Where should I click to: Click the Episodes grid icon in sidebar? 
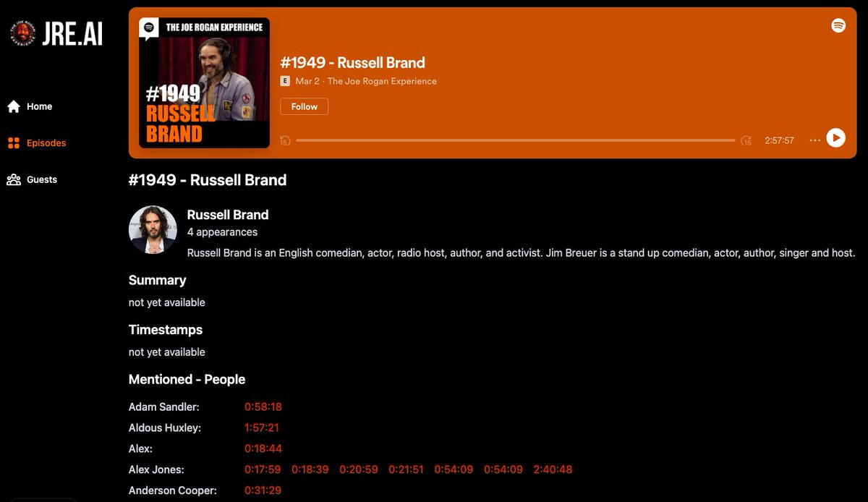point(13,143)
